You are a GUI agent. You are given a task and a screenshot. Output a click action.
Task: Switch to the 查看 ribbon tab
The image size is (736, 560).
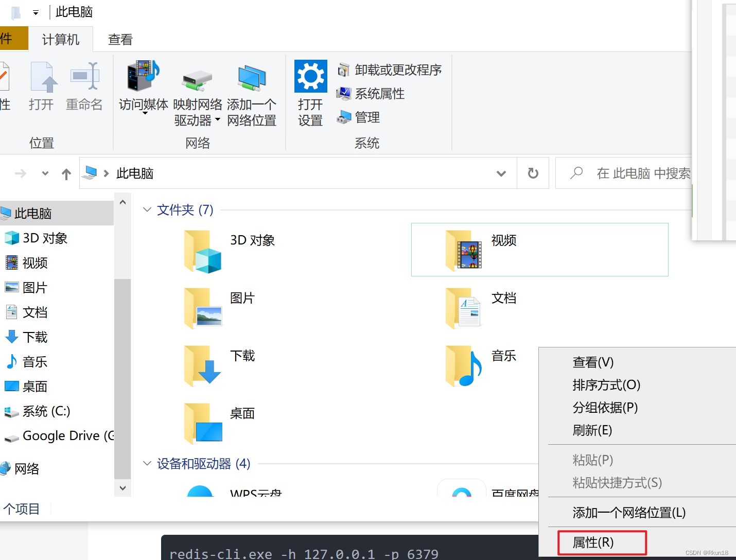(x=119, y=39)
